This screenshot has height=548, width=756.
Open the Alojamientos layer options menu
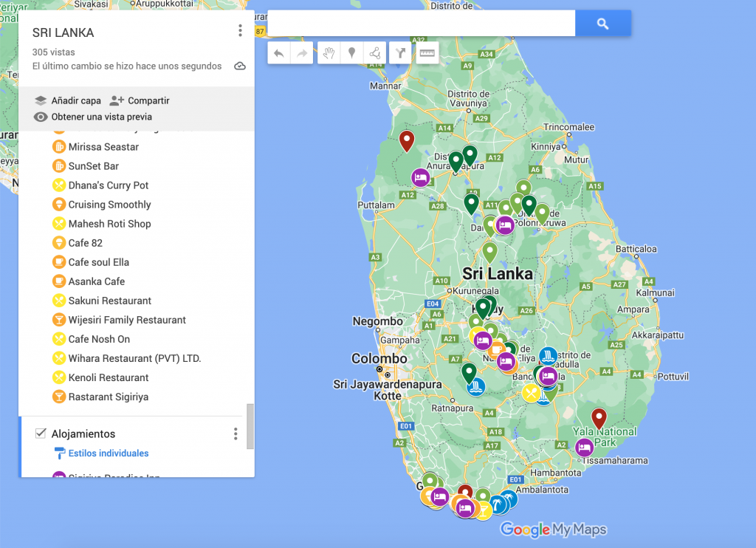[236, 434]
